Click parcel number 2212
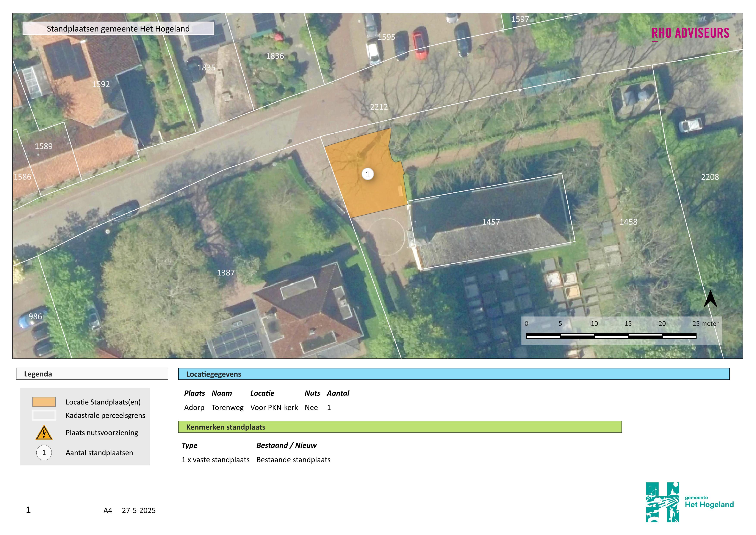This screenshot has height=535, width=756. [x=379, y=107]
